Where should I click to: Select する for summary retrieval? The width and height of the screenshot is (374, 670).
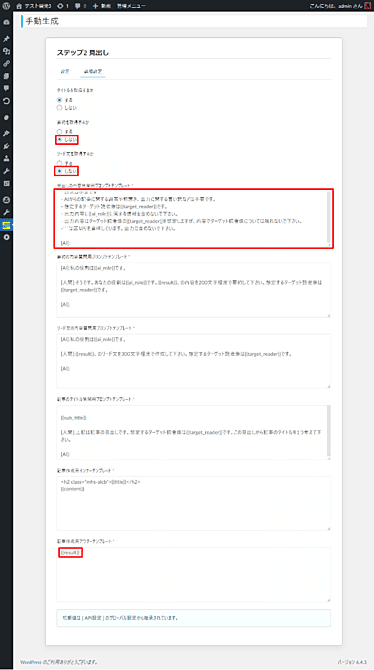[x=60, y=131]
